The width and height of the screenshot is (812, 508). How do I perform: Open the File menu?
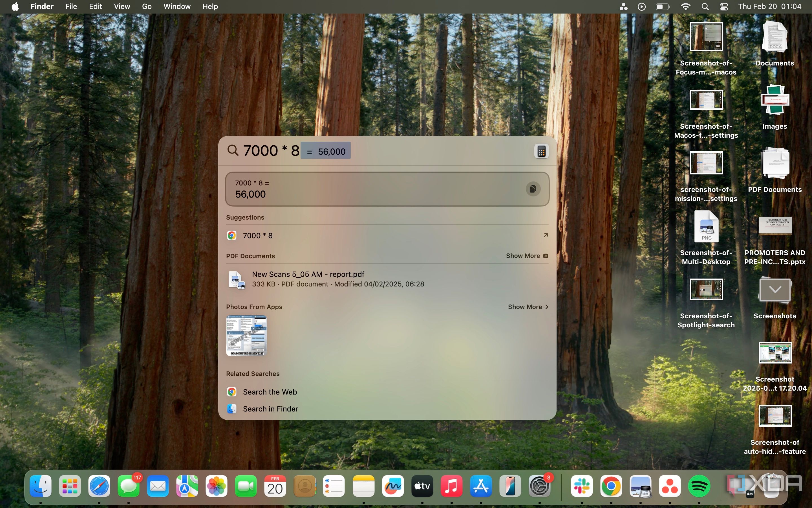[71, 6]
